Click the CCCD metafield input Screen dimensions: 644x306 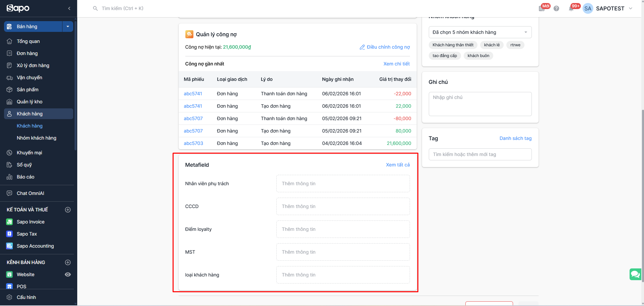click(x=343, y=206)
